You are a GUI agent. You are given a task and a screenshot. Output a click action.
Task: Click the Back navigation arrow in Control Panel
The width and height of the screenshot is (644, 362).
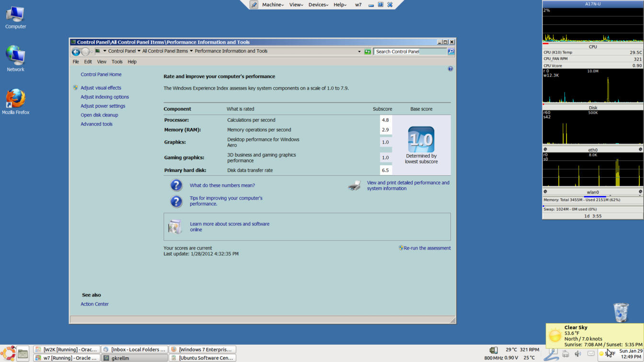(x=76, y=52)
